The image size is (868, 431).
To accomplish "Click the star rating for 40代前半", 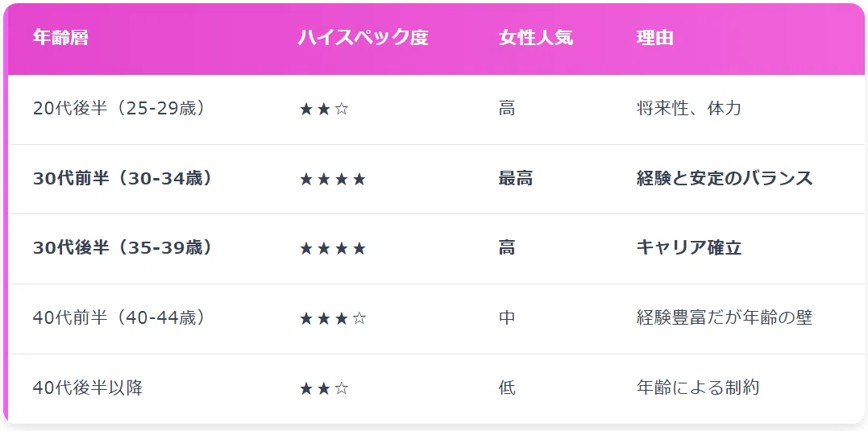I will click(x=333, y=319).
